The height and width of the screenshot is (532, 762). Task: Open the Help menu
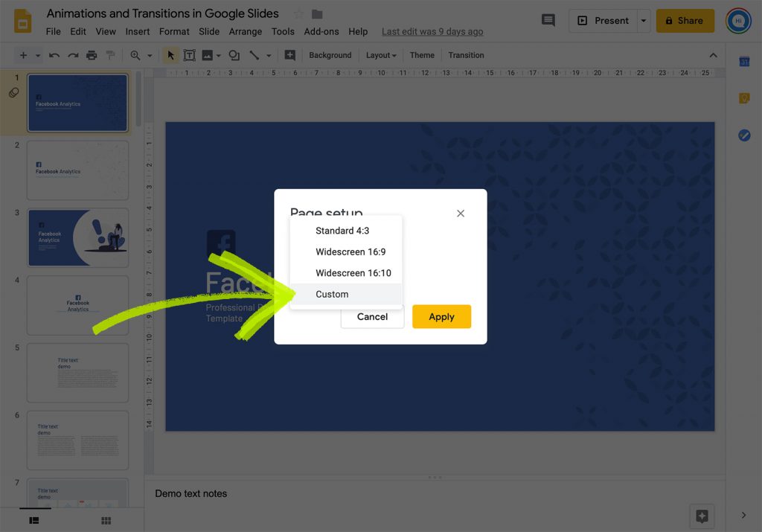pos(358,31)
